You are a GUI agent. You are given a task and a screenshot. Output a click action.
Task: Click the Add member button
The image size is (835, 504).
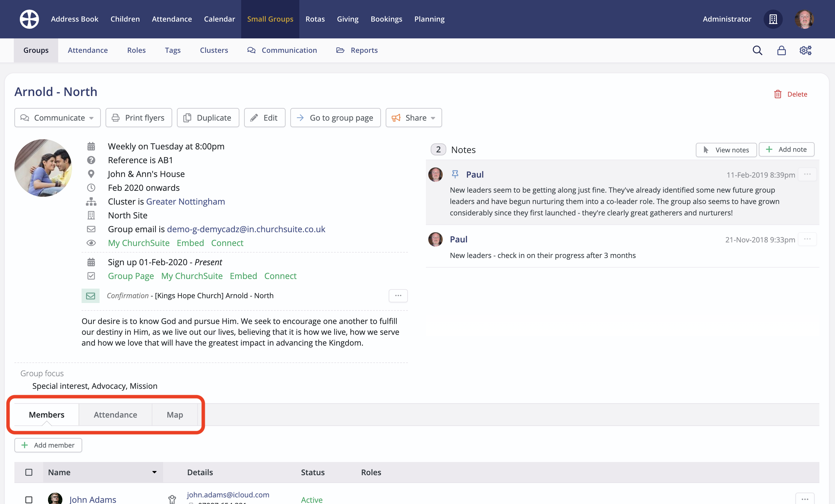pos(48,445)
